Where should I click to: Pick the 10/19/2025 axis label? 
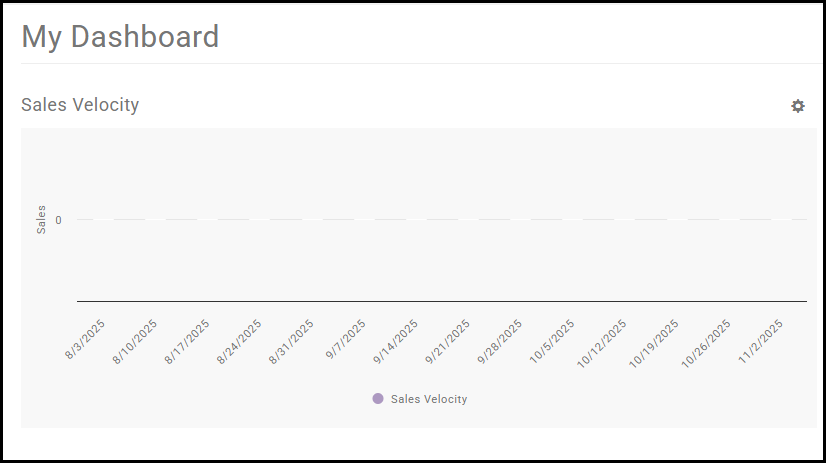click(x=653, y=343)
